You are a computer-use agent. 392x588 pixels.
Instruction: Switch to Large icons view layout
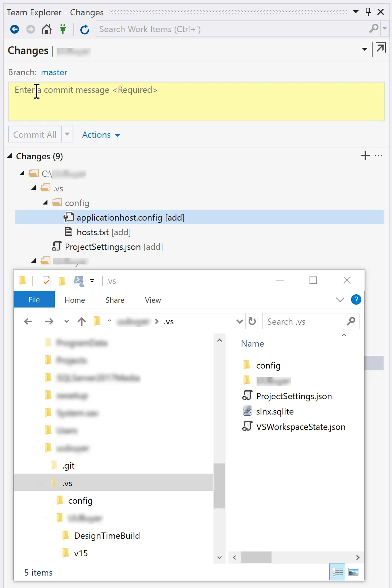(x=353, y=572)
